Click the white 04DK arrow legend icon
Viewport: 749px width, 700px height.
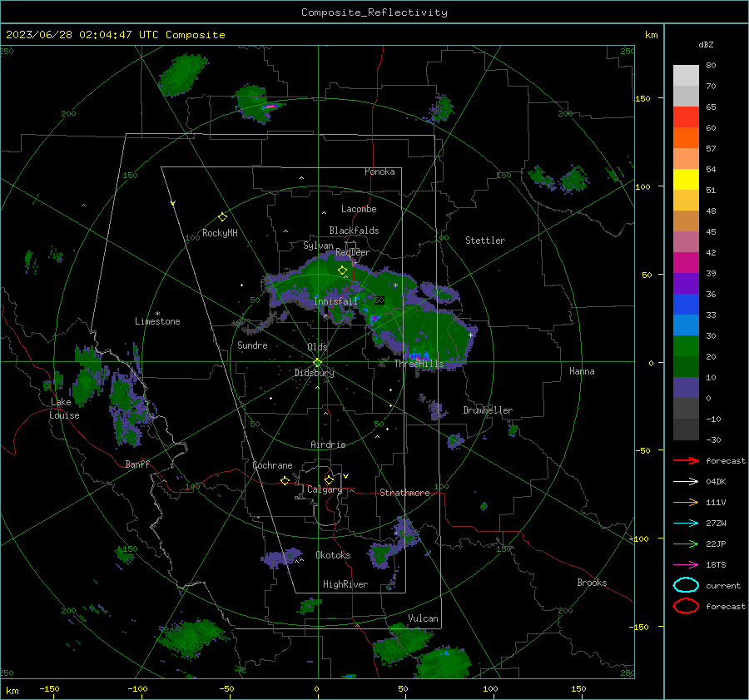[686, 482]
